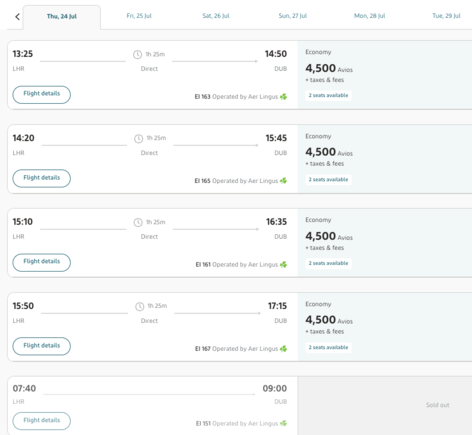Choose Economy 4,500 Avios fare for EI 167
The width and height of the screenshot is (472, 435).
(385, 327)
